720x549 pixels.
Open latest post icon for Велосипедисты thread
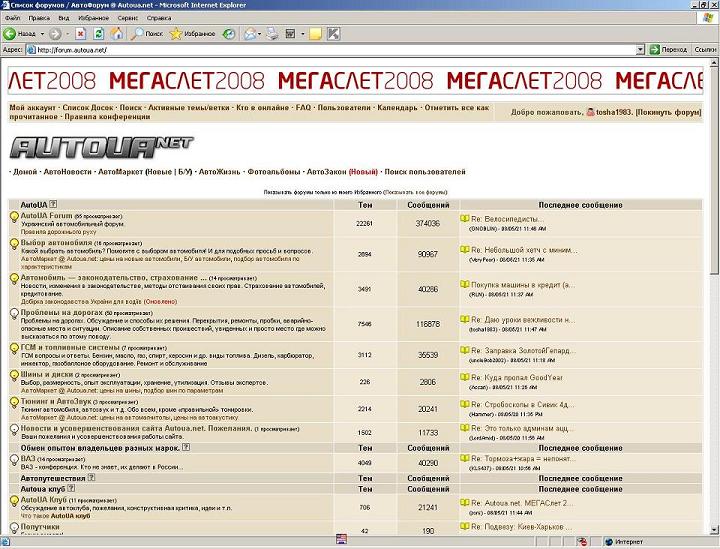click(x=465, y=217)
